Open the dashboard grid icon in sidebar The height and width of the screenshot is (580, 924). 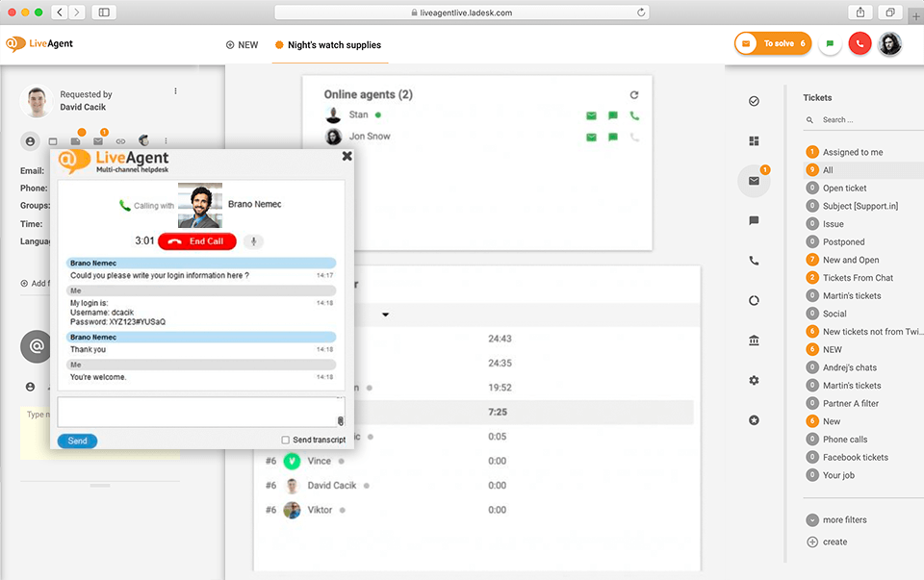pos(754,141)
